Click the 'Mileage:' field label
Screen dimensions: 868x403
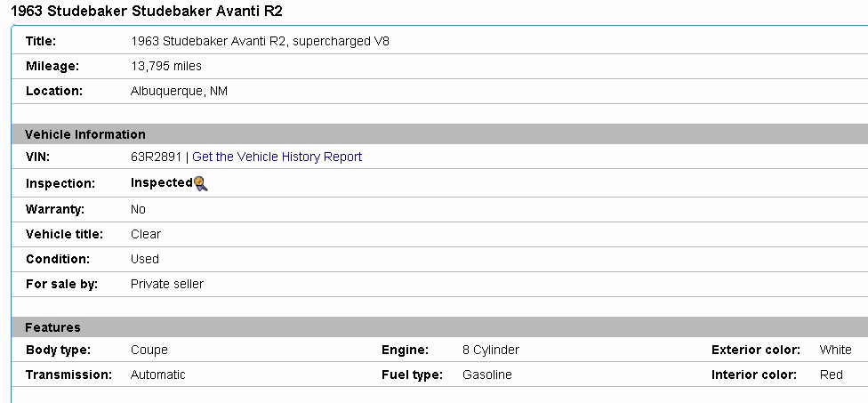pyautogui.click(x=52, y=67)
